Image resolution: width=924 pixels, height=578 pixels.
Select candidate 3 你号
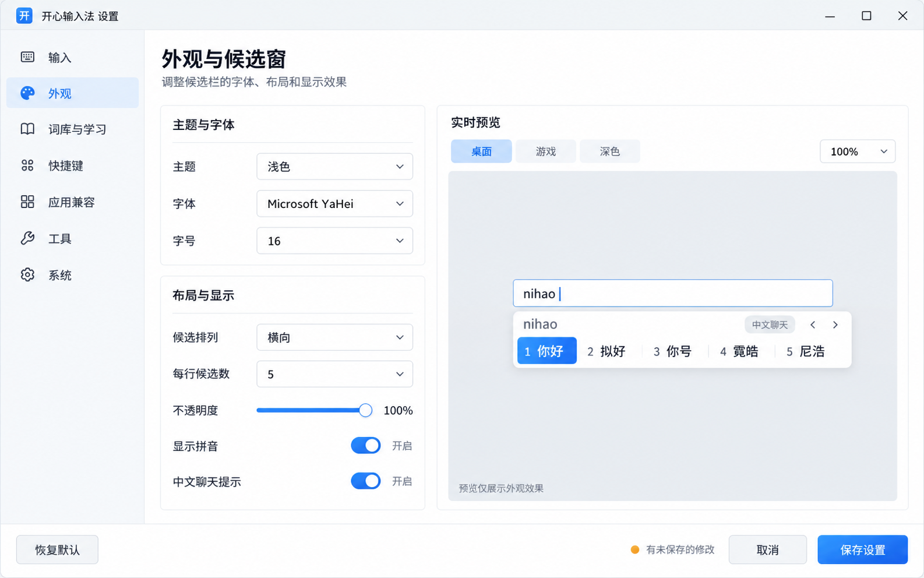point(673,351)
